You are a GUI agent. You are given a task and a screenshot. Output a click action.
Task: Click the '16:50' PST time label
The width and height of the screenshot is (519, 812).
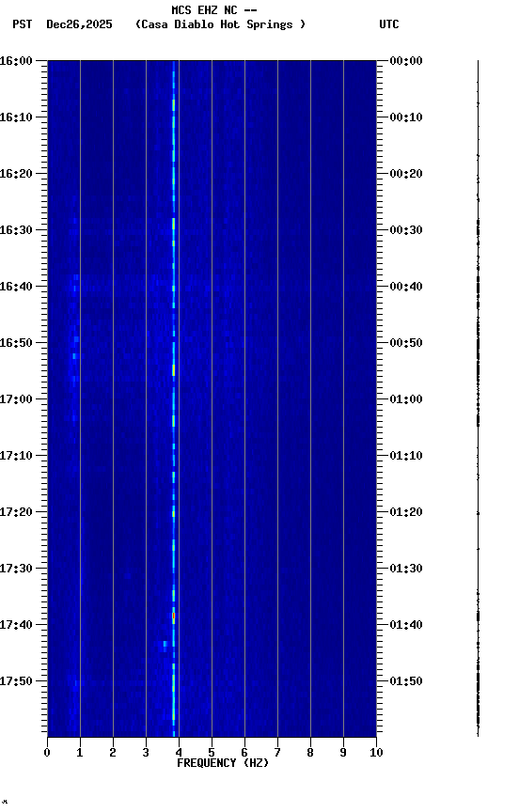point(16,343)
